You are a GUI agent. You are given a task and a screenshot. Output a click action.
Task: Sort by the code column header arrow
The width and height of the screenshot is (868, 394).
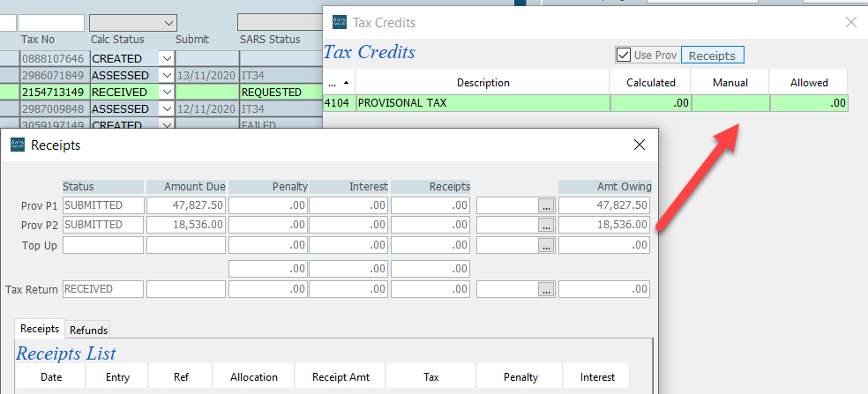click(339, 82)
